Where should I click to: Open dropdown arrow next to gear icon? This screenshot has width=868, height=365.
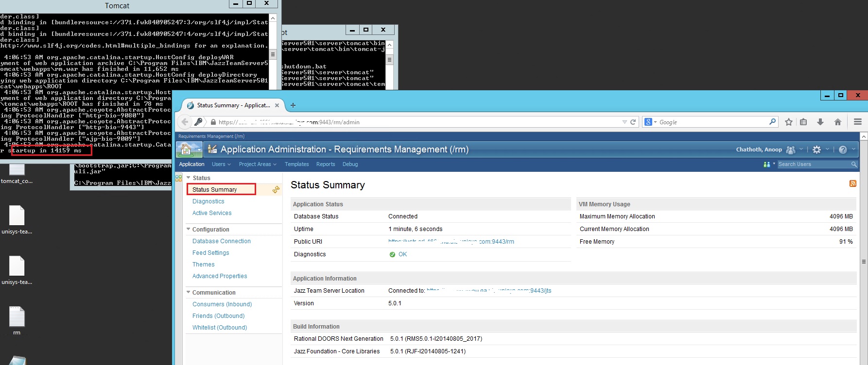click(x=827, y=149)
